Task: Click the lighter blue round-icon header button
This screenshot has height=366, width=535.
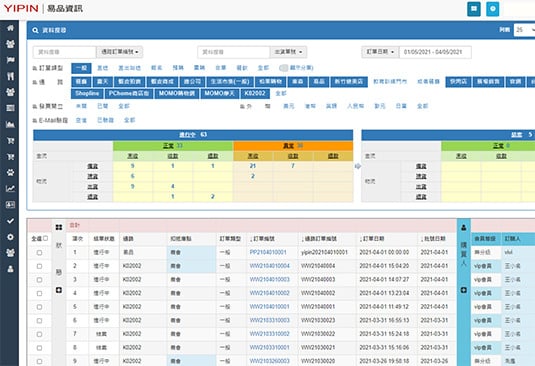Action: (x=492, y=9)
